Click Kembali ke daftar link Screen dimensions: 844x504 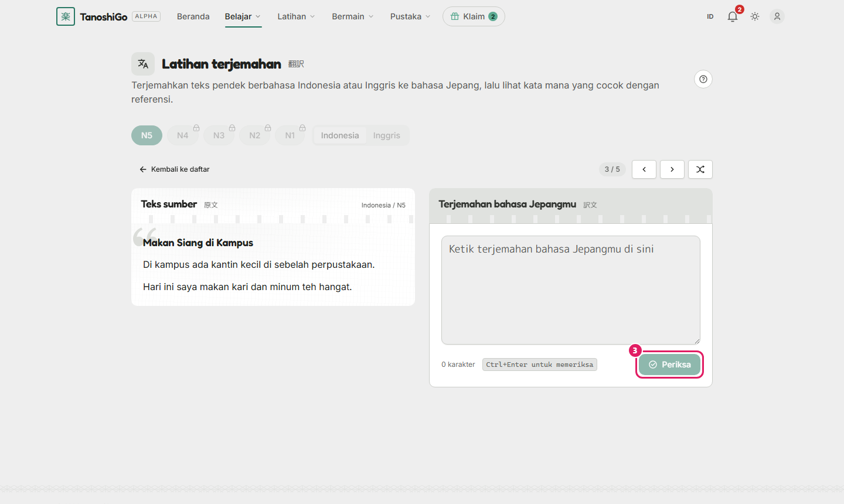pos(174,169)
